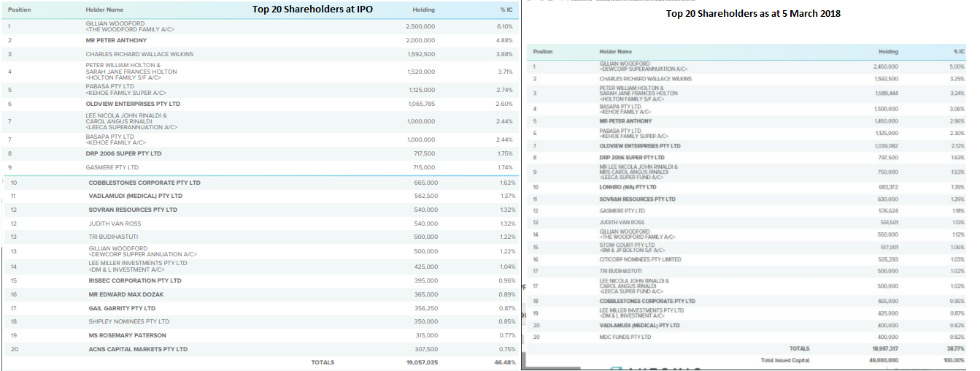Select SHIPLEY NOMINEES PTY LTD
This screenshot has width=980, height=371.
pyautogui.click(x=129, y=321)
